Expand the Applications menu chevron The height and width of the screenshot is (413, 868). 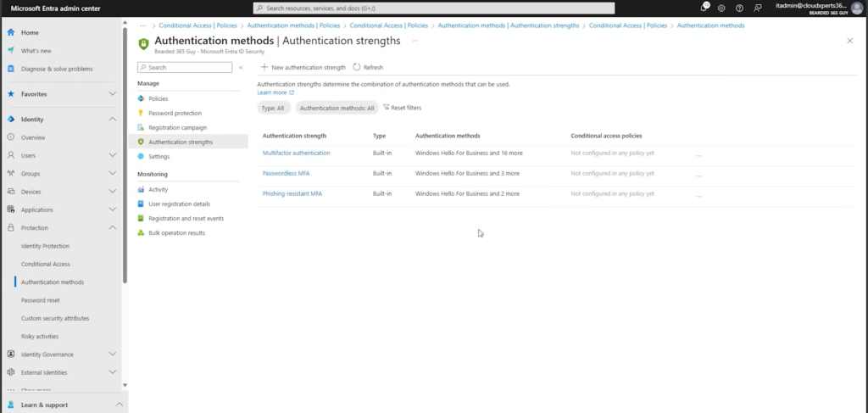[113, 209]
